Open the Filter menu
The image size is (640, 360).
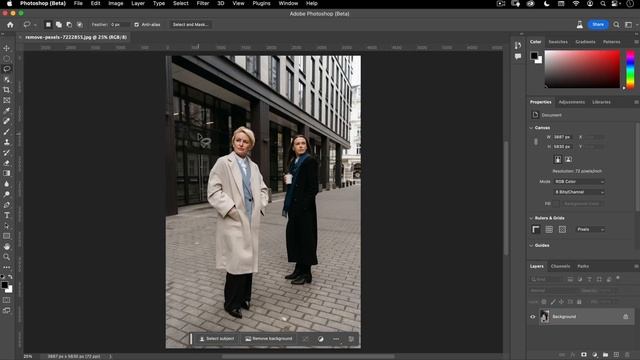(203, 3)
